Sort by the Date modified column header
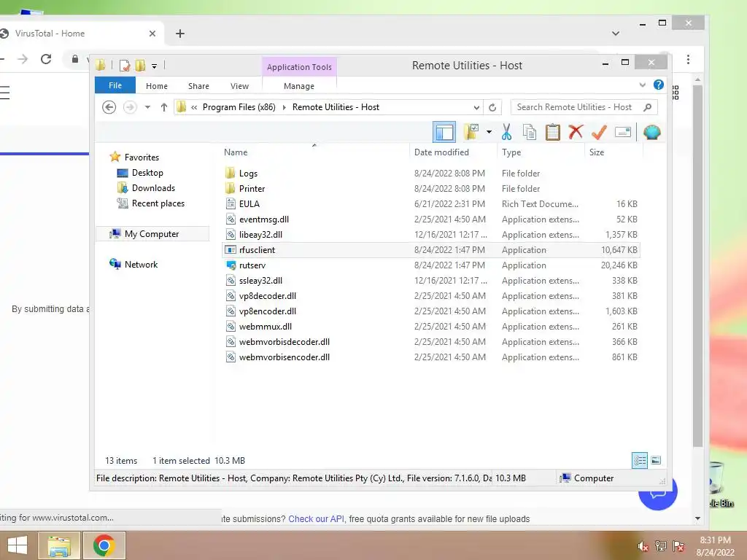 [453, 152]
